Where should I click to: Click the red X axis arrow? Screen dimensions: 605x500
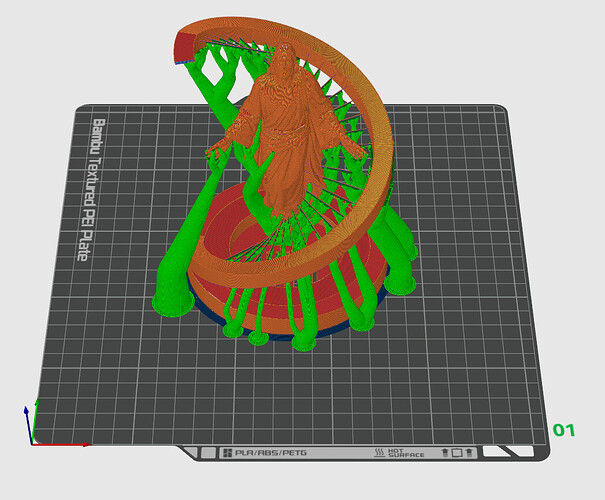(61, 445)
